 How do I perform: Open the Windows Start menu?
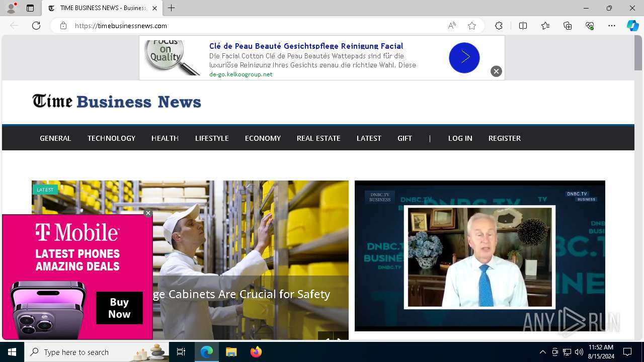pos(12,352)
